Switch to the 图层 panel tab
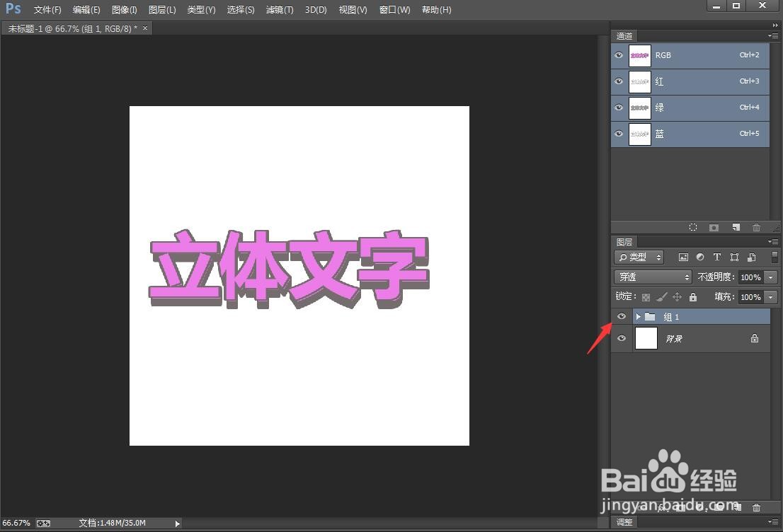Image resolution: width=783 pixels, height=532 pixels. coord(624,242)
